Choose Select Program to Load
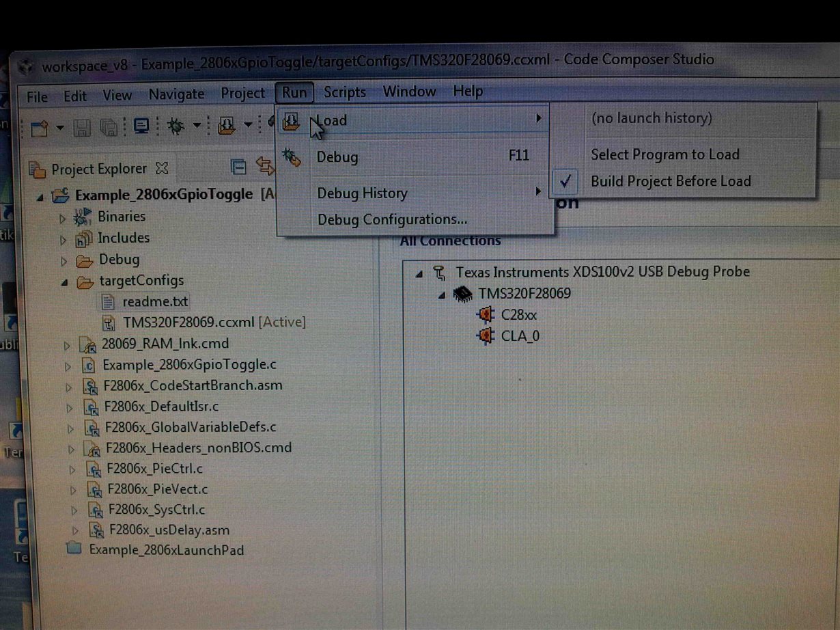The image size is (840, 630). point(665,154)
